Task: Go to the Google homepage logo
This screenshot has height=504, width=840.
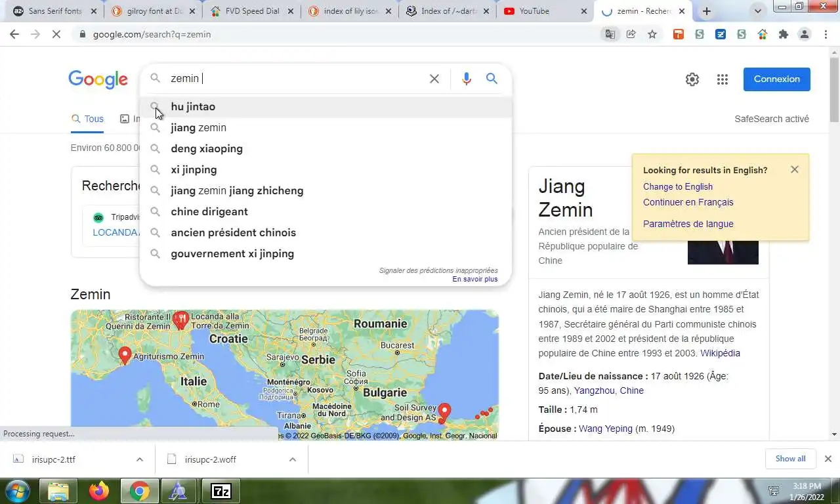Action: click(98, 79)
